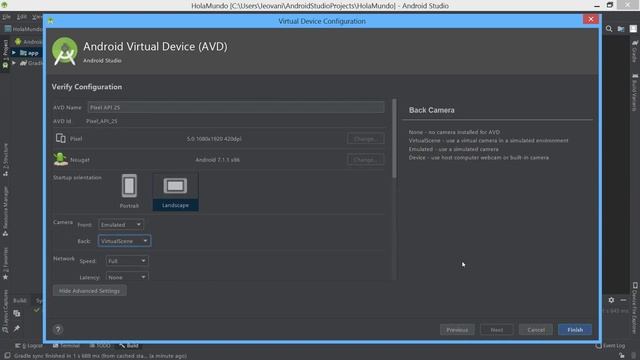
Task: Open the Device File Explorer side tab
Action: 635,308
